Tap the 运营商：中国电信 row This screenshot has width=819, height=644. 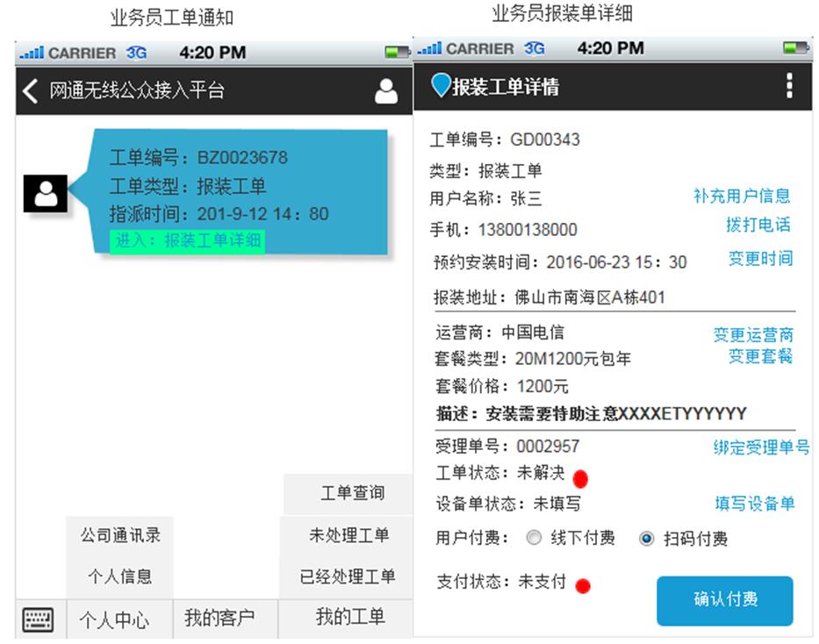point(499,333)
